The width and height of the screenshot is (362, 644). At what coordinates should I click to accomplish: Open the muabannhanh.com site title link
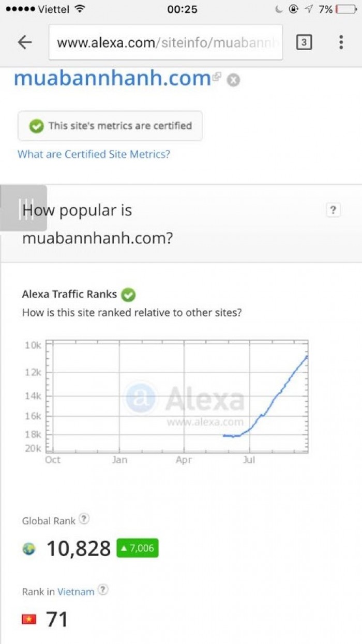[112, 78]
